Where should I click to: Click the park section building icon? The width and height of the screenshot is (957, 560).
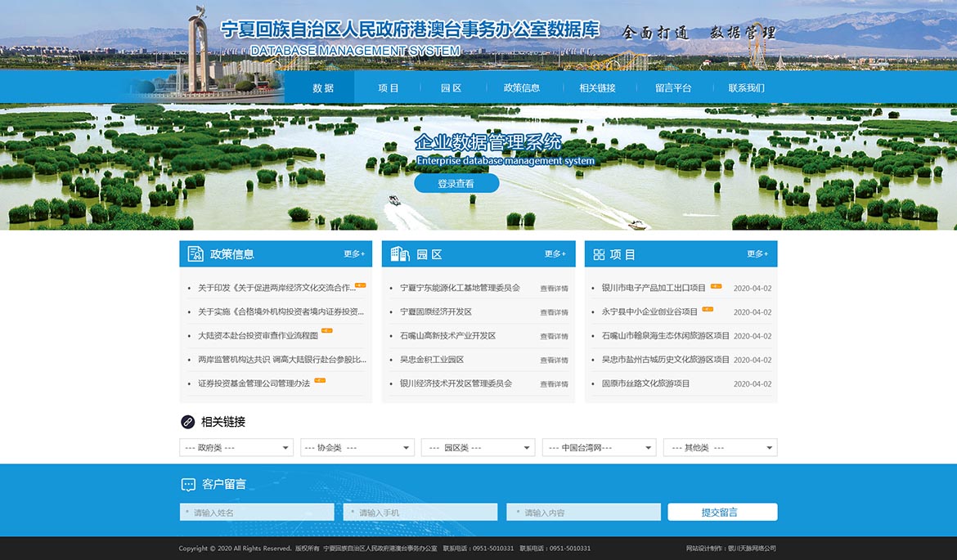pos(400,254)
